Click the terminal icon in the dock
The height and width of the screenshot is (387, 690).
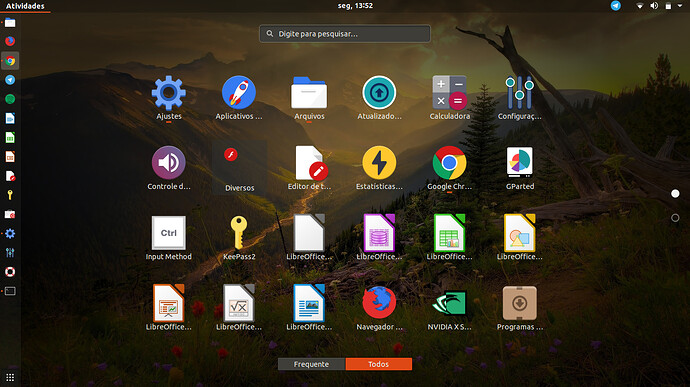click(x=10, y=291)
